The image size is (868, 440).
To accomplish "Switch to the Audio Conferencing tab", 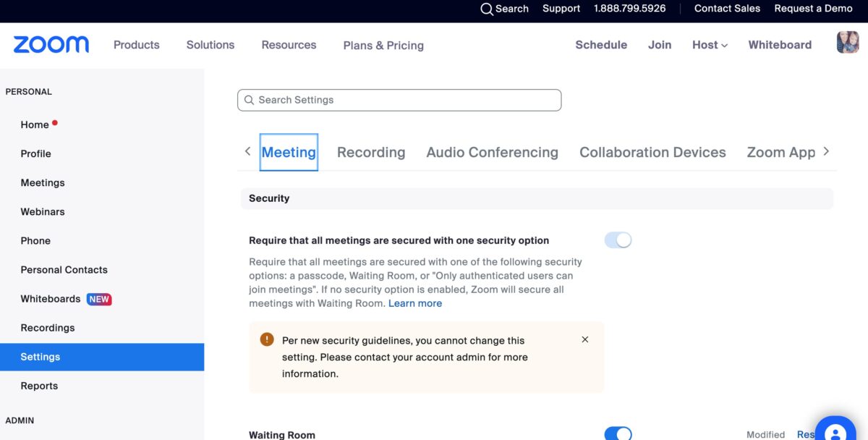I will tap(493, 152).
